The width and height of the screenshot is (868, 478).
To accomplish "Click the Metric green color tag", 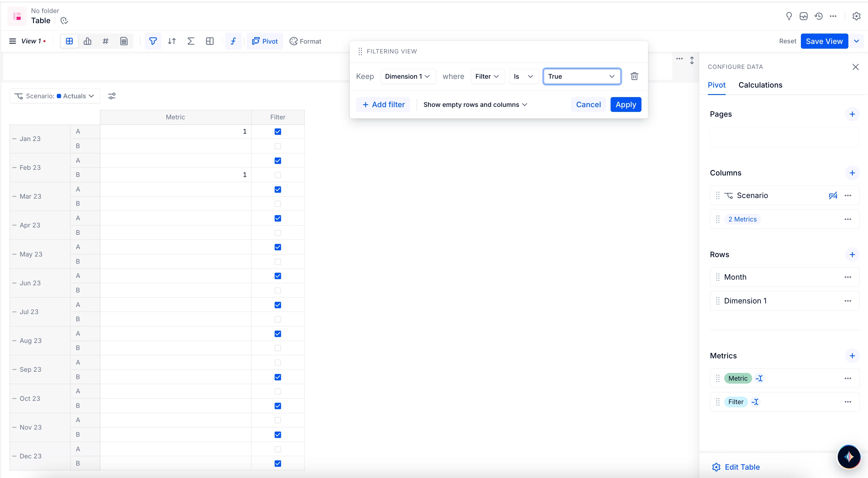I will [738, 378].
